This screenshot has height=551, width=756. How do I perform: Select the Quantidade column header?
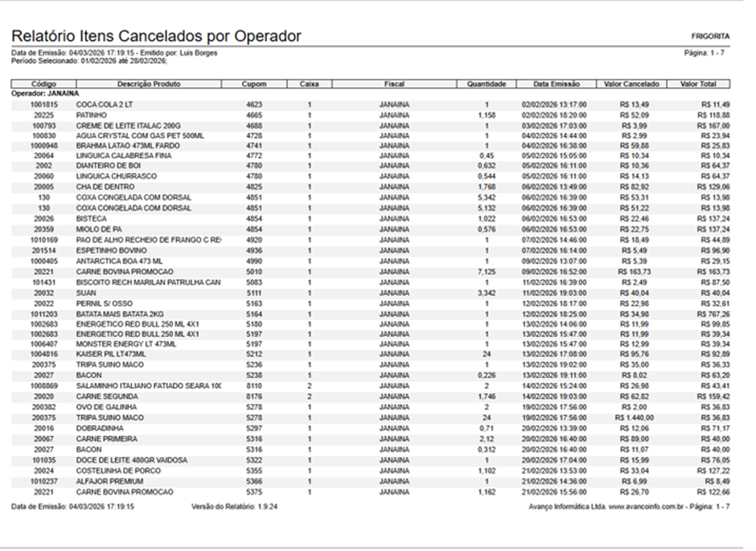(x=487, y=84)
